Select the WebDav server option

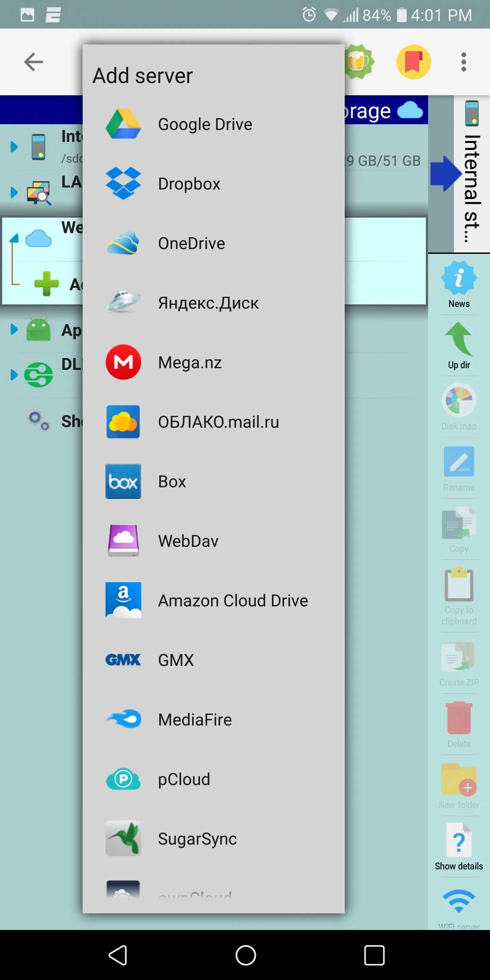click(213, 541)
